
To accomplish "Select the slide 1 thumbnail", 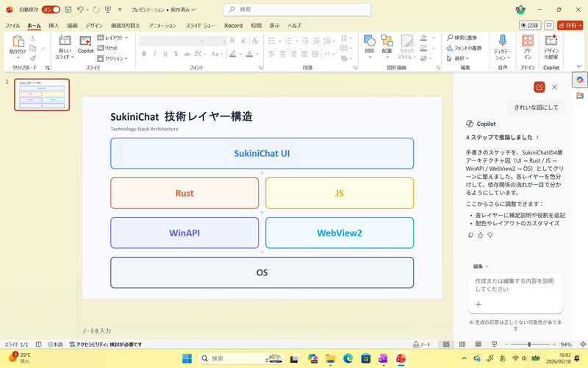I will coord(42,95).
